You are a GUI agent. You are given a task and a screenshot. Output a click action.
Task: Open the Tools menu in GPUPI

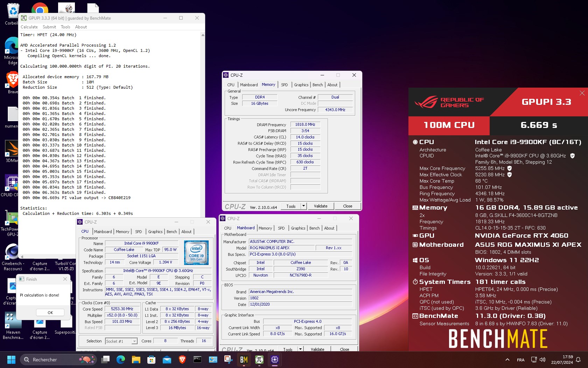(x=65, y=27)
